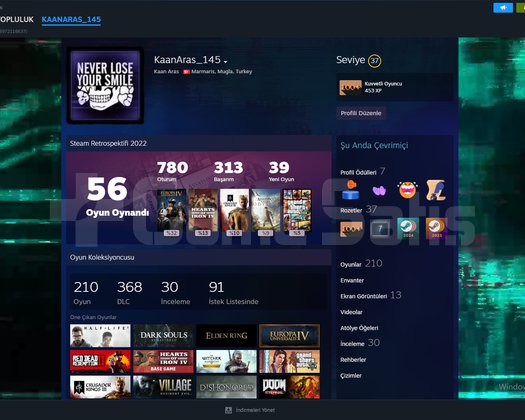525x420 pixels.
Task: Open the Çizimler sidebar link
Action: coord(351,376)
